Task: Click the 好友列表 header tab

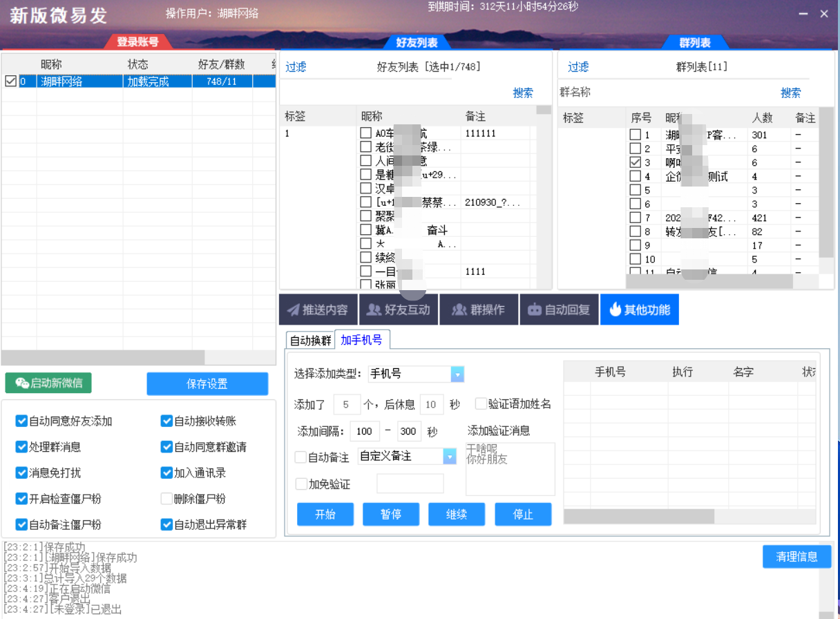Action: tap(417, 43)
